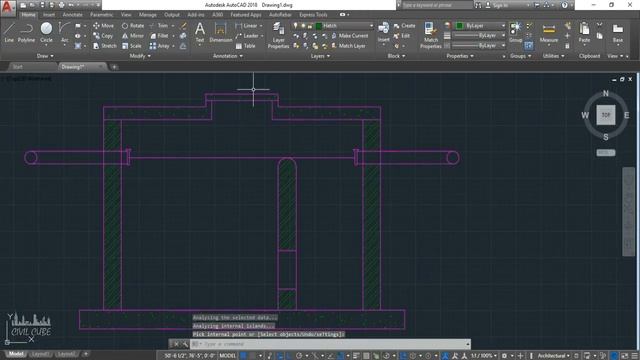
Task: Open the Hatch layer dropdown
Action: (x=371, y=26)
